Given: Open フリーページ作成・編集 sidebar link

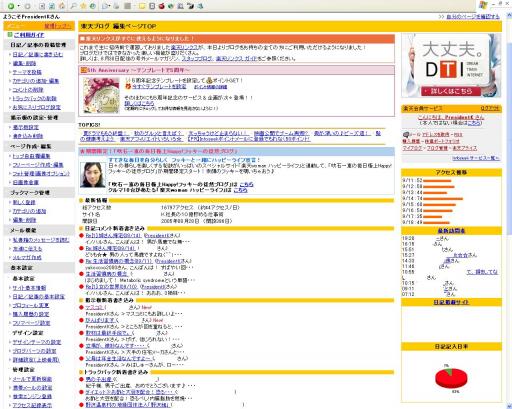Looking at the screenshot, I should (38, 165).
